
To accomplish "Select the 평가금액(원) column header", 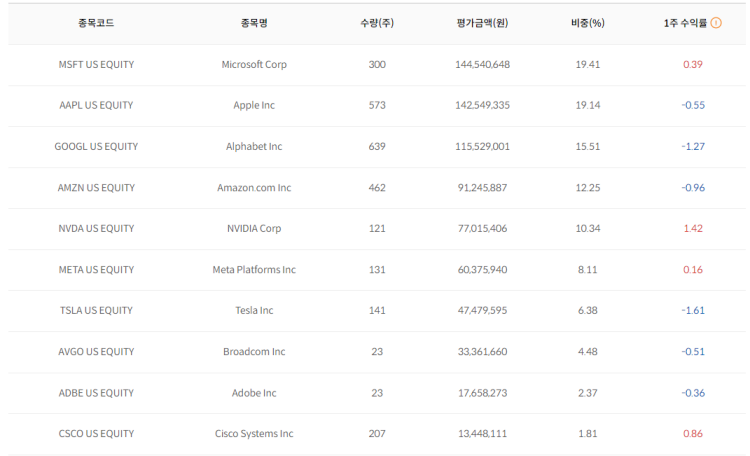I will (482, 23).
